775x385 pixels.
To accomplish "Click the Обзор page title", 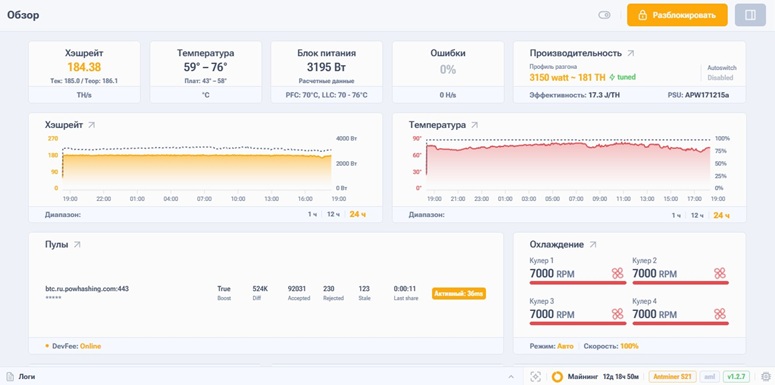I will pyautogui.click(x=23, y=15).
